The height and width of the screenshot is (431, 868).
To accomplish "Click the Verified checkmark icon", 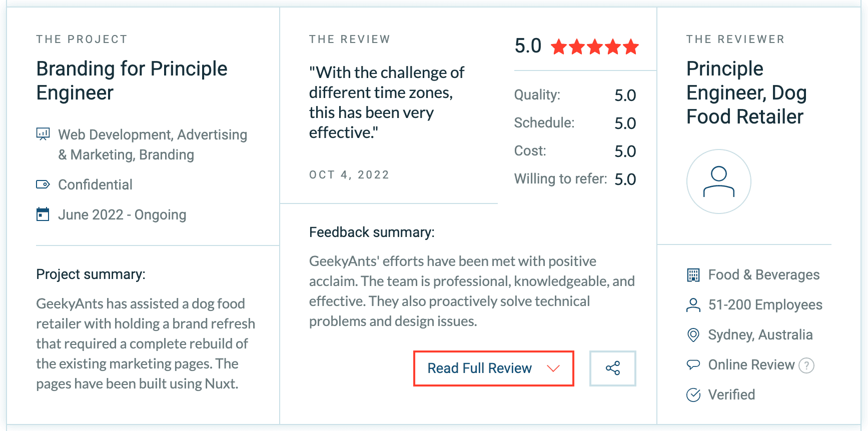I will pyautogui.click(x=693, y=395).
